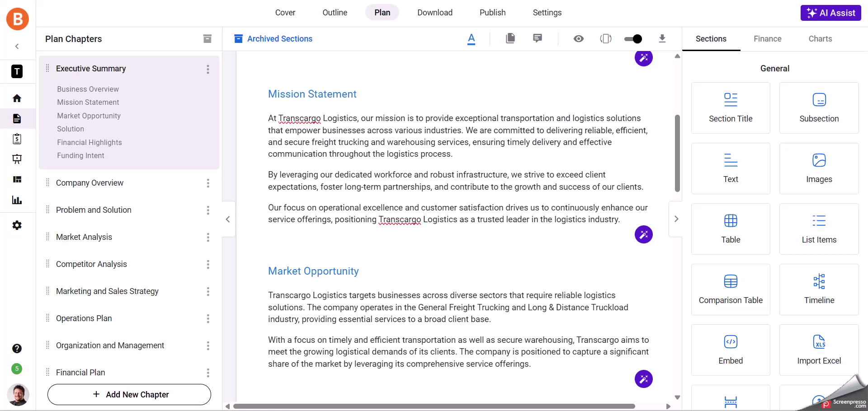Open Executive Summary three-dot menu
This screenshot has height=411, width=868.
[x=208, y=69]
